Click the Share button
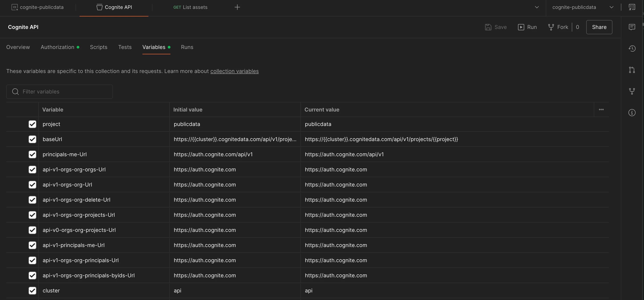 point(599,27)
